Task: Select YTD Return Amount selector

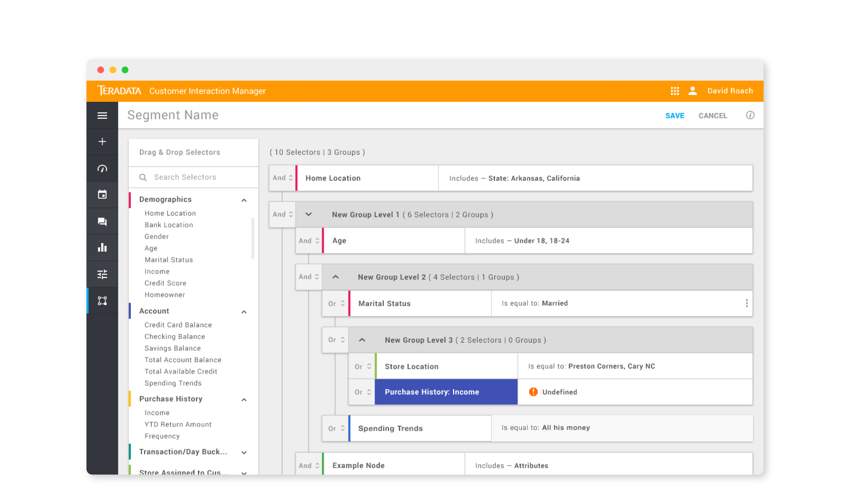Action: coord(178,424)
